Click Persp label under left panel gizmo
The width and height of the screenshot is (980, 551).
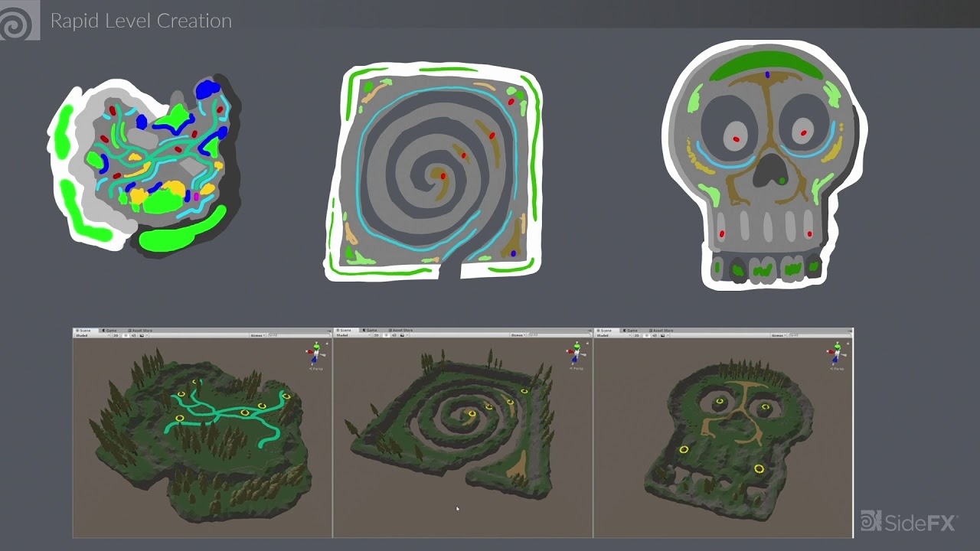[x=316, y=369]
